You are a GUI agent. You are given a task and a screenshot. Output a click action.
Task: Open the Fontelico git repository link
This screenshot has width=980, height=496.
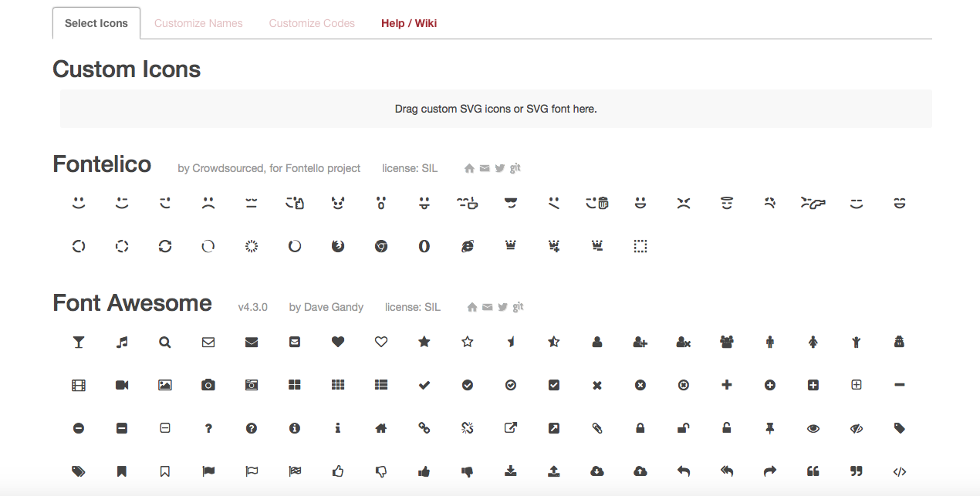point(515,167)
